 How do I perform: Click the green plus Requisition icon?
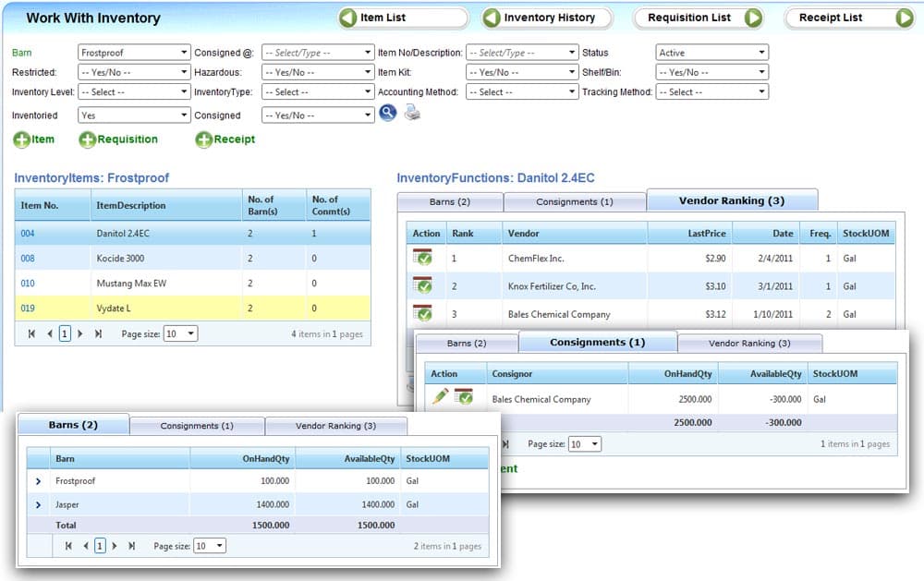click(87, 139)
